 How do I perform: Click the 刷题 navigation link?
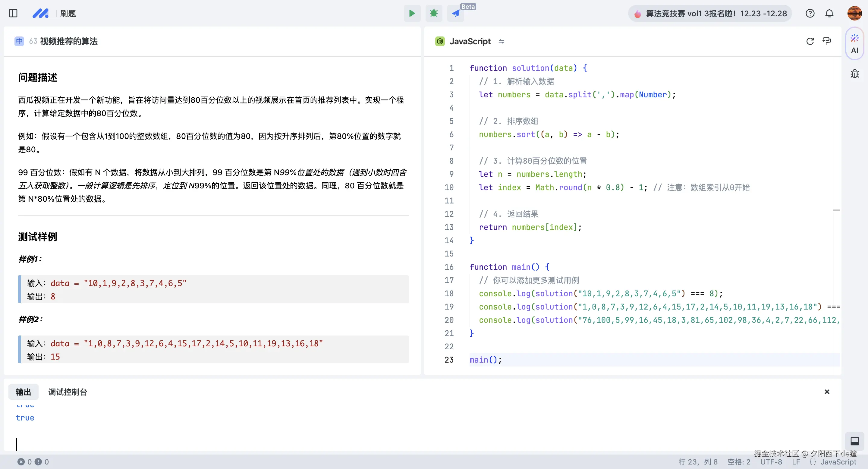[x=68, y=14]
